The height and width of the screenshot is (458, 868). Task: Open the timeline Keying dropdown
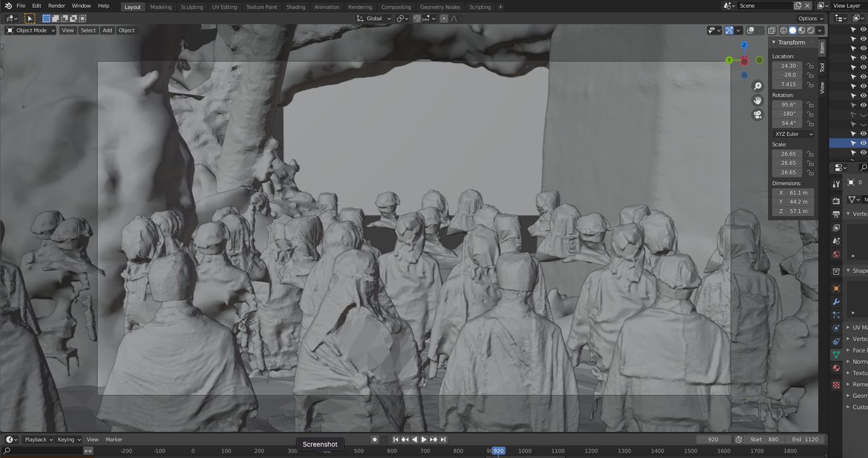[69, 439]
